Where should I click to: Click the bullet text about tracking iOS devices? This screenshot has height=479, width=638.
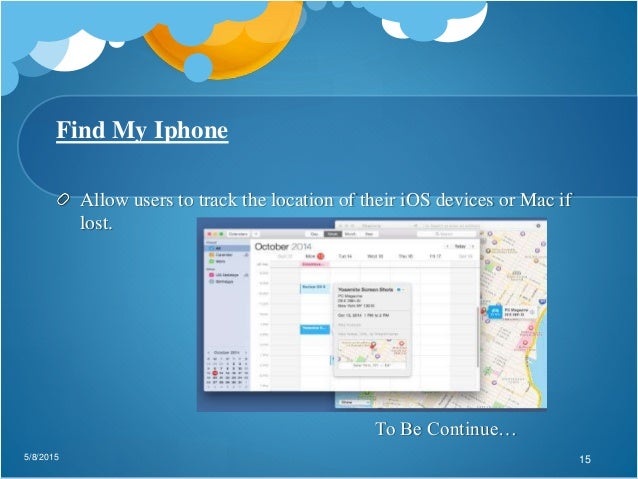coord(326,211)
